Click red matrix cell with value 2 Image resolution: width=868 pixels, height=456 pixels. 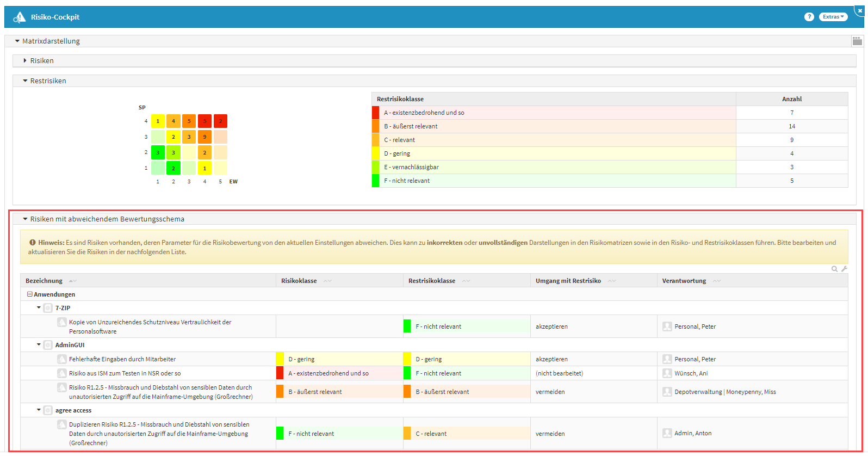[x=220, y=121]
